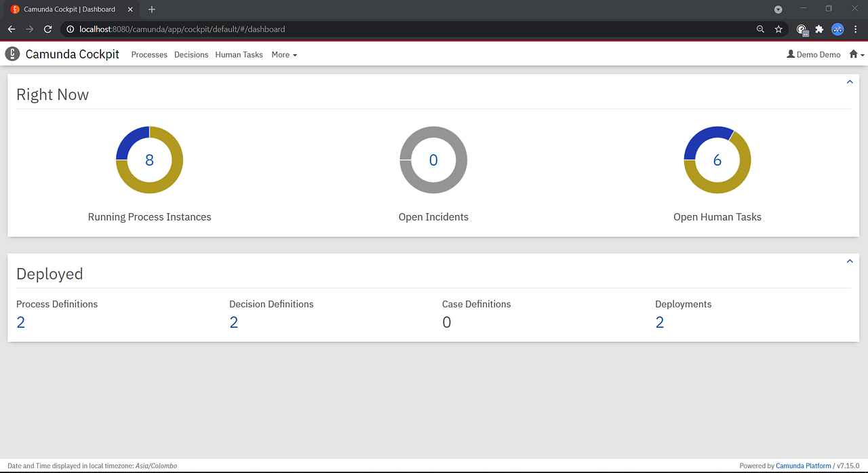Collapse the Deployed section
The height and width of the screenshot is (473, 868).
click(x=850, y=261)
